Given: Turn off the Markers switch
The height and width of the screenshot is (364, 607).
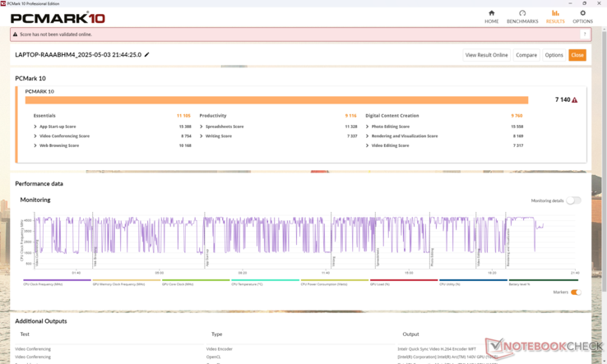Looking at the screenshot, I should pos(576,293).
